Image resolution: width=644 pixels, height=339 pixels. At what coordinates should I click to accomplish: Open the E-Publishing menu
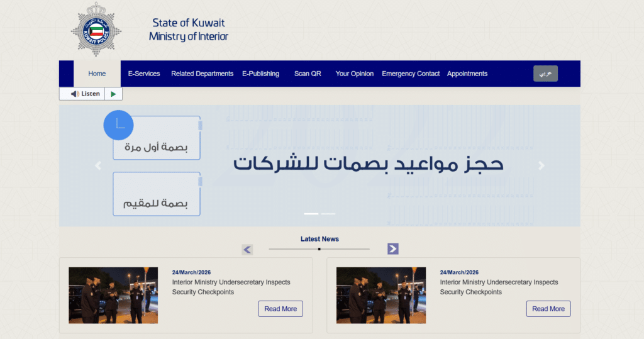(260, 74)
